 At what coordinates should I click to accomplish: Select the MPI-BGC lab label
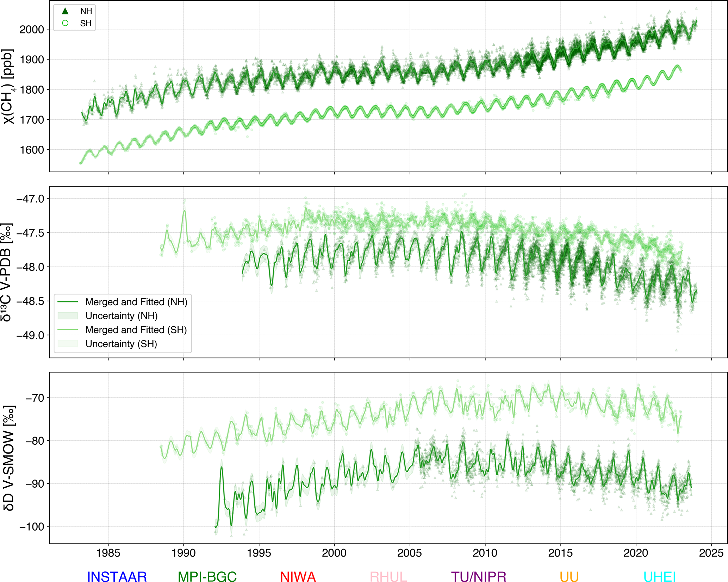(x=207, y=576)
